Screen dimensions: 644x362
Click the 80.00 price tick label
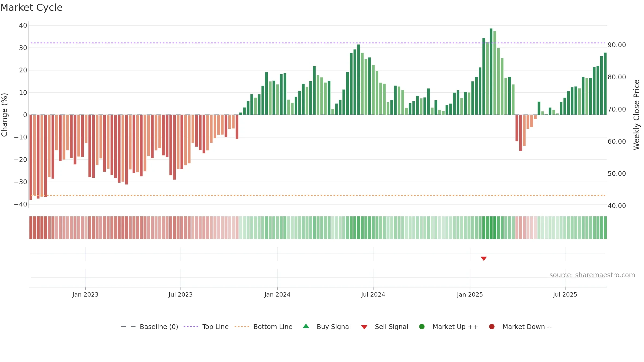617,77
